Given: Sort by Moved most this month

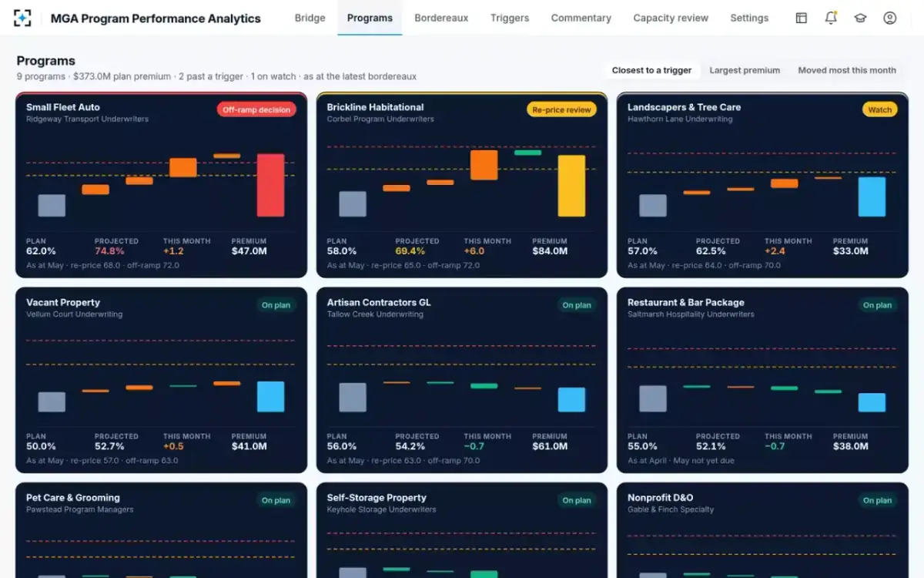Looking at the screenshot, I should point(847,70).
